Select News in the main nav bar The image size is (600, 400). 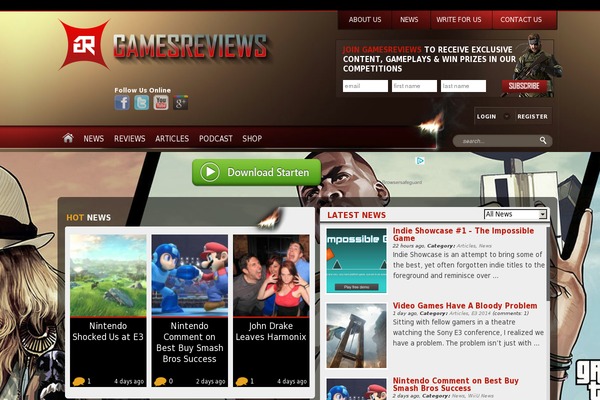click(x=94, y=139)
